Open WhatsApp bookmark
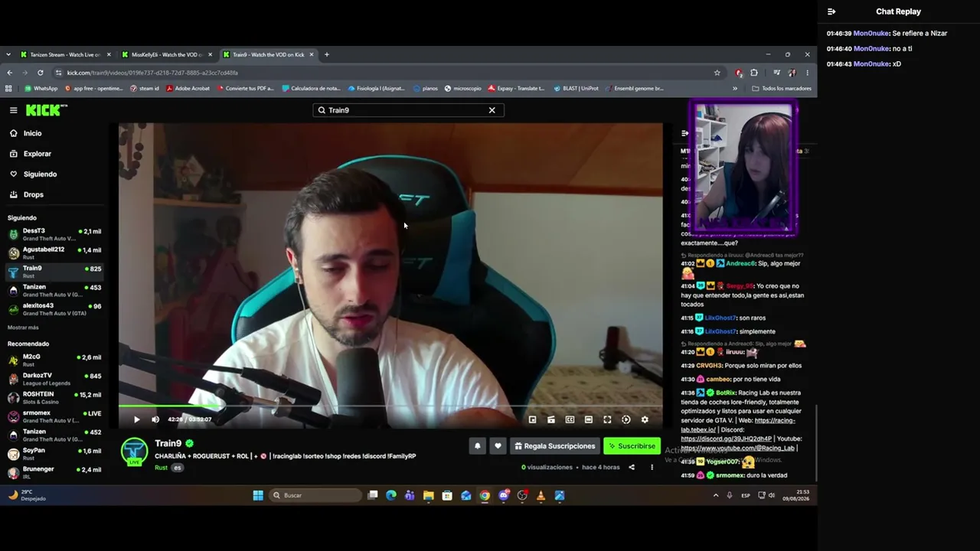Image resolution: width=980 pixels, height=551 pixels. tap(41, 88)
